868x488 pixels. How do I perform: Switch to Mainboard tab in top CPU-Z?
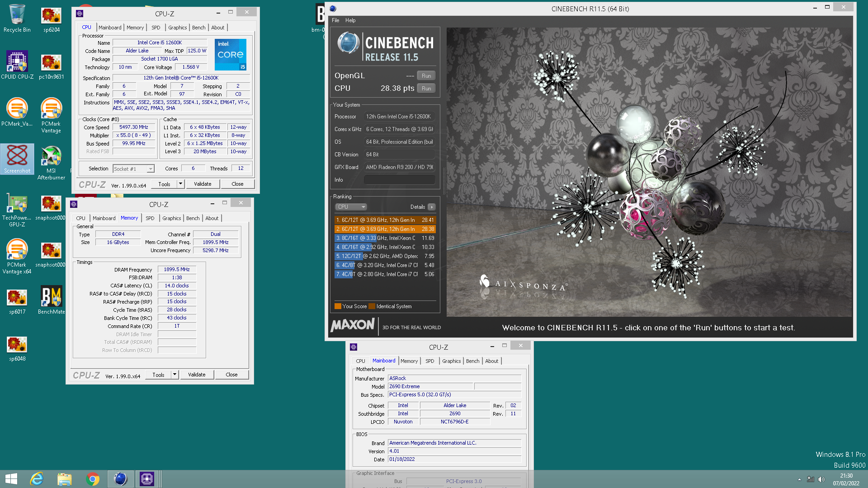pyautogui.click(x=110, y=28)
